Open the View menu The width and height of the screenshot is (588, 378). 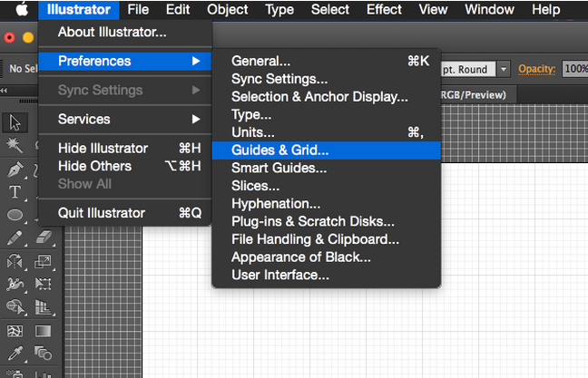point(433,9)
